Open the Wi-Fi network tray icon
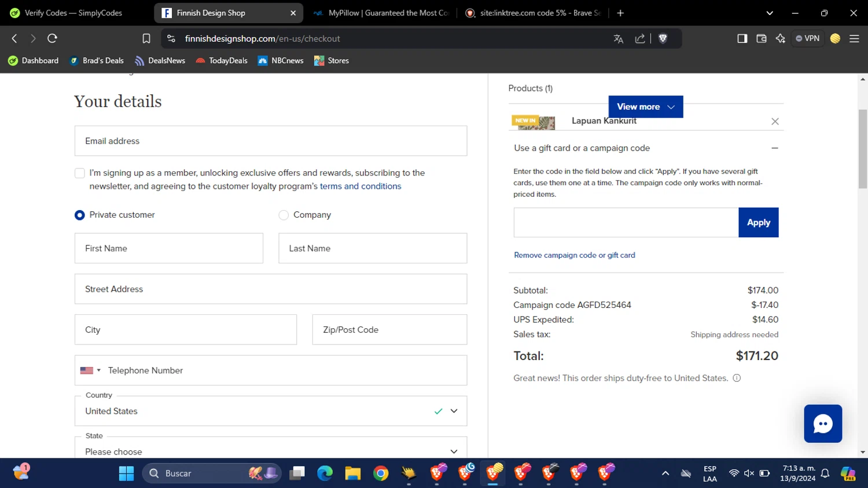Viewport: 868px width, 488px height. [734, 474]
